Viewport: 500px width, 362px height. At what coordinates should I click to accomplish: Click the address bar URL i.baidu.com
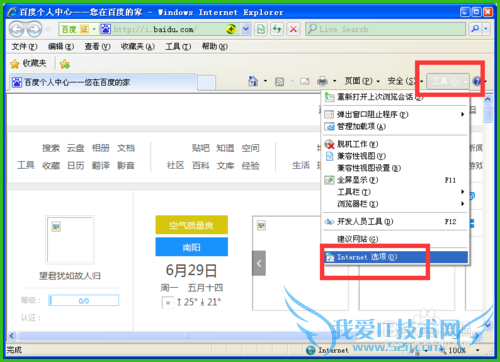[x=155, y=29]
